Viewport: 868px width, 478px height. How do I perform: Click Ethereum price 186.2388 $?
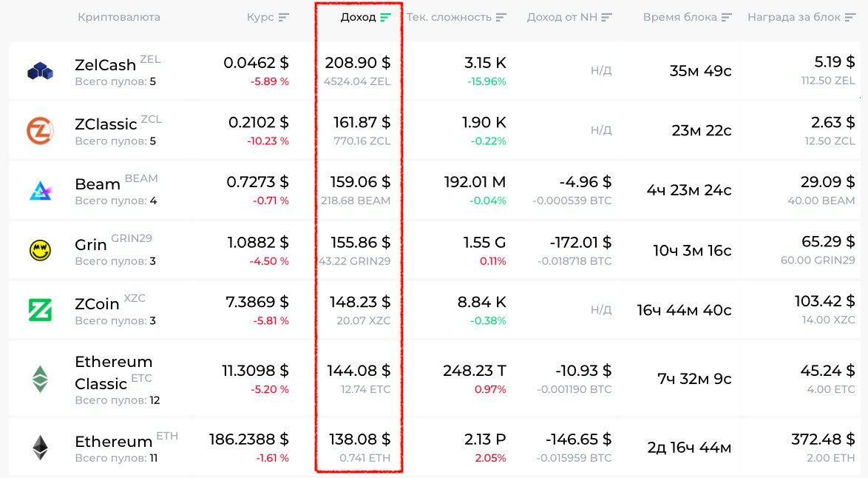point(248,440)
